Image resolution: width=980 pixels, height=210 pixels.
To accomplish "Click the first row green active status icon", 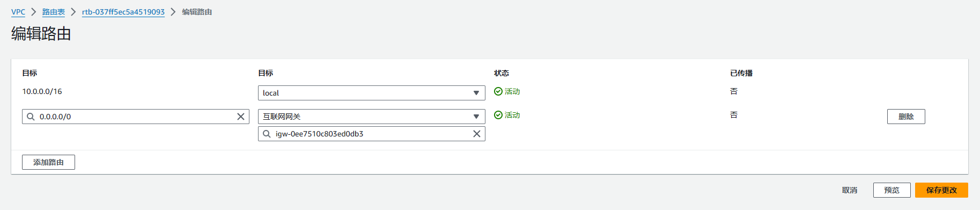I will 498,91.
